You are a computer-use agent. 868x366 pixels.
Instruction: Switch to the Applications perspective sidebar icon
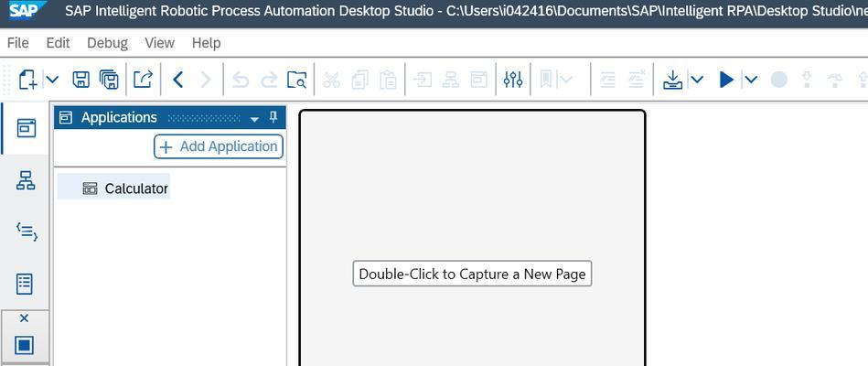(26, 128)
